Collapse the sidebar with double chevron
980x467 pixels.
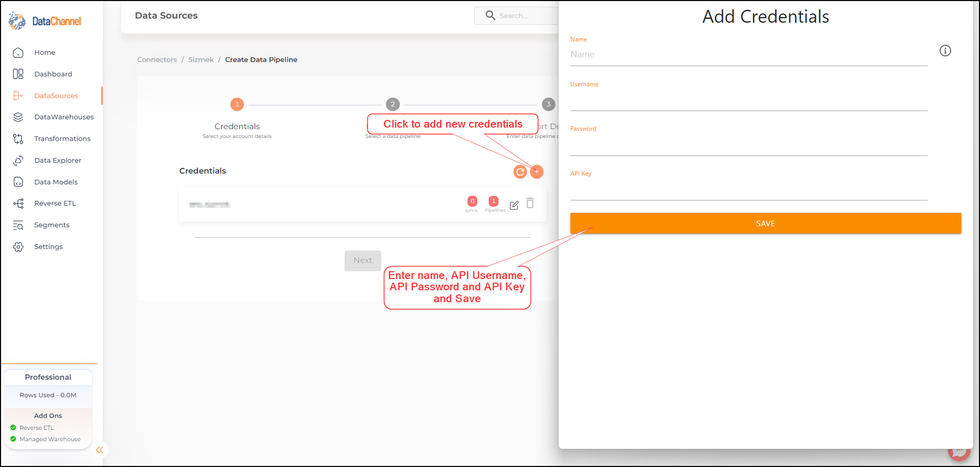point(100,450)
